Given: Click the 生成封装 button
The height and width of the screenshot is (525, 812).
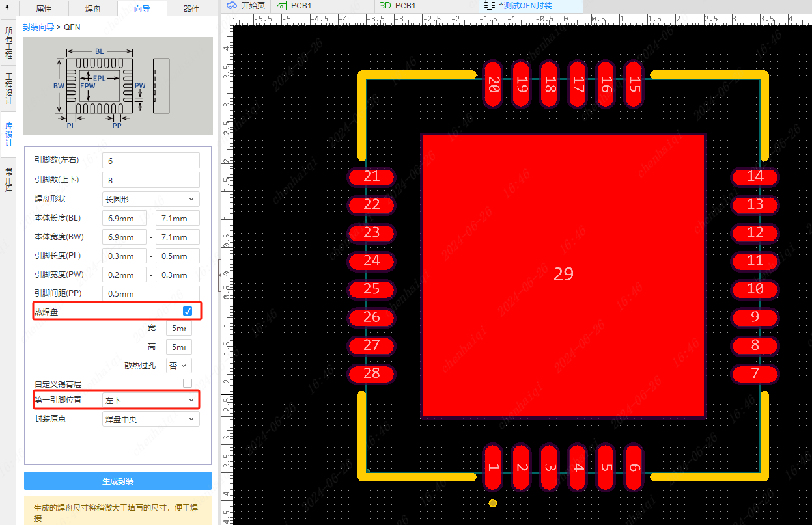Looking at the screenshot, I should [118, 481].
